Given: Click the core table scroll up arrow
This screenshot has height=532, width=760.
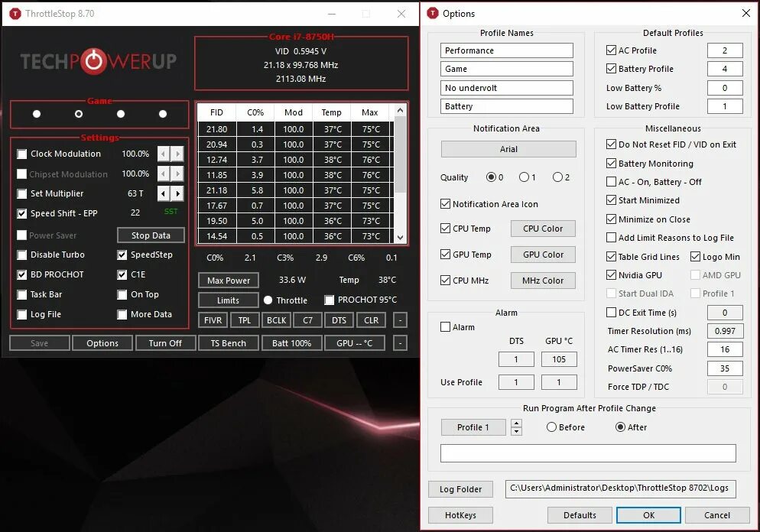Looking at the screenshot, I should 400,111.
